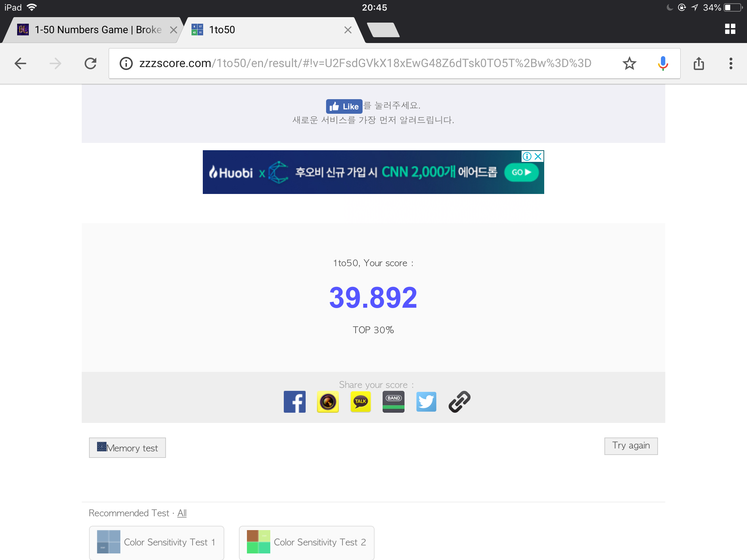This screenshot has width=747, height=560.
Task: Open Color Sensitivity Test 2
Action: click(306, 542)
